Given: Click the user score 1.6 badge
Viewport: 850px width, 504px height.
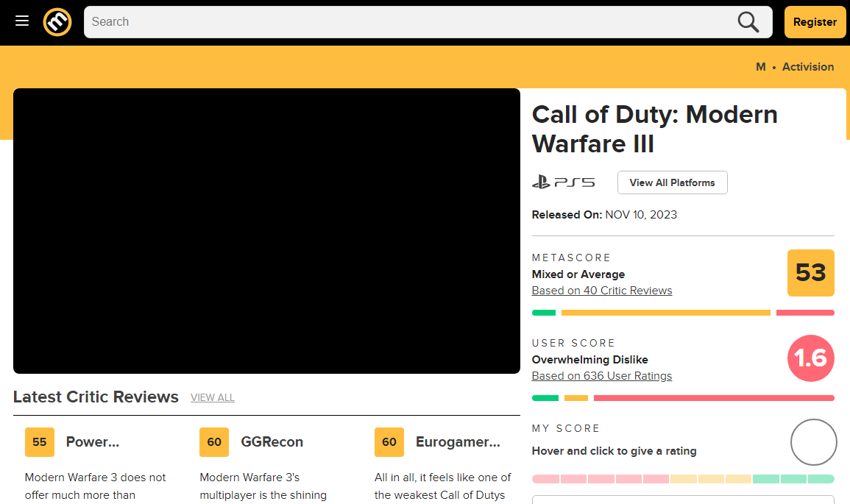Looking at the screenshot, I should tap(810, 358).
